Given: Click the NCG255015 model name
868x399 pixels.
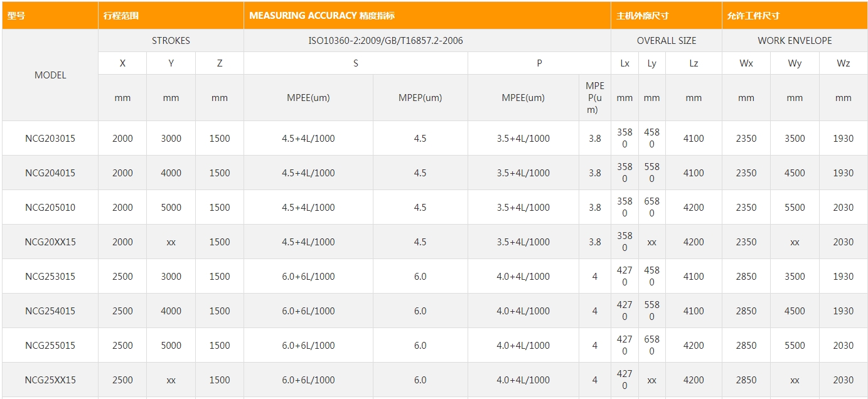Looking at the screenshot, I should point(50,346).
